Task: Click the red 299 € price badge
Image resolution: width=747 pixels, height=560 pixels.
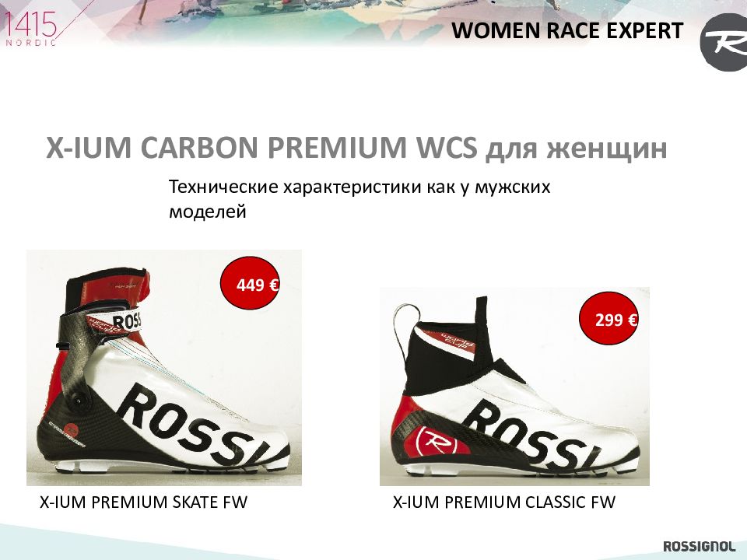Action: [x=608, y=318]
